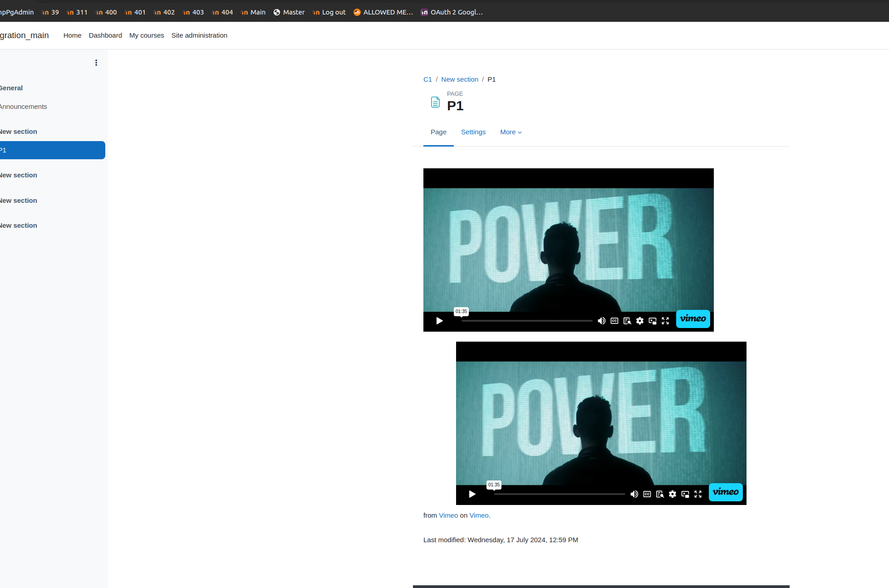Seek on the second video's progress bar
The height and width of the screenshot is (588, 889).
(560, 494)
